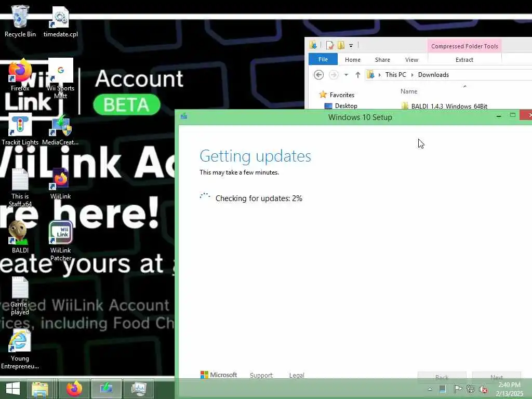Image resolution: width=532 pixels, height=399 pixels.
Task: Open the timedate.cpl shortcut
Action: tap(61, 21)
